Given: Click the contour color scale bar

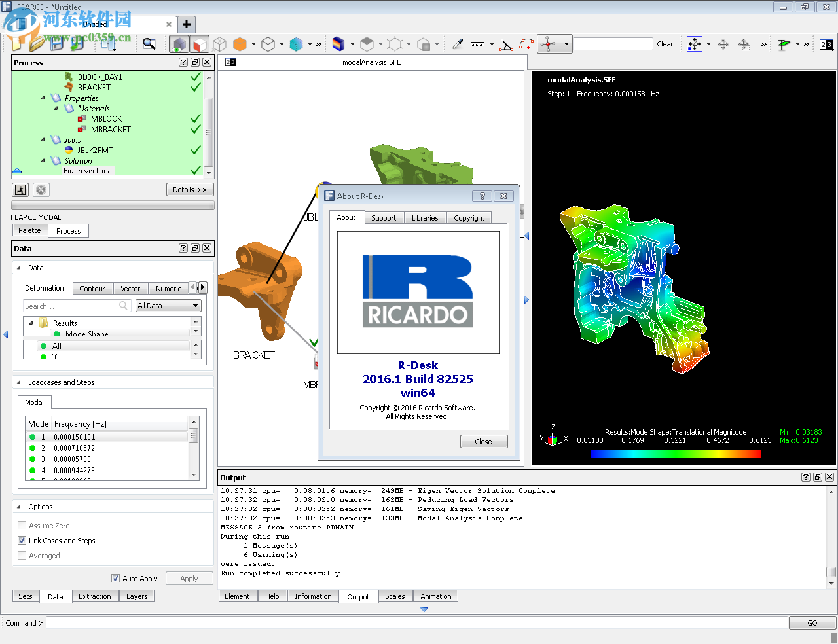Looking at the screenshot, I should click(x=675, y=454).
